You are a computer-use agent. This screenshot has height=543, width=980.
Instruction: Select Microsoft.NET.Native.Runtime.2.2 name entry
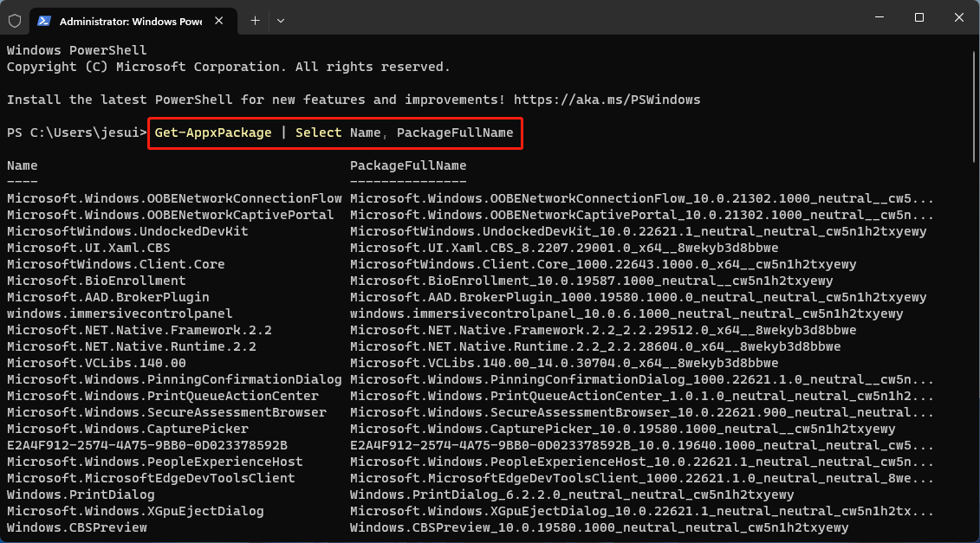coord(131,346)
